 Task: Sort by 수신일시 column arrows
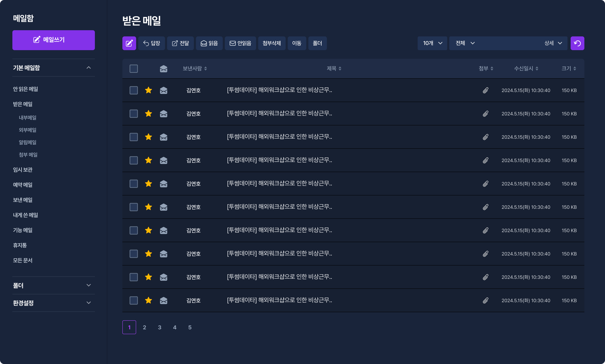(x=537, y=68)
